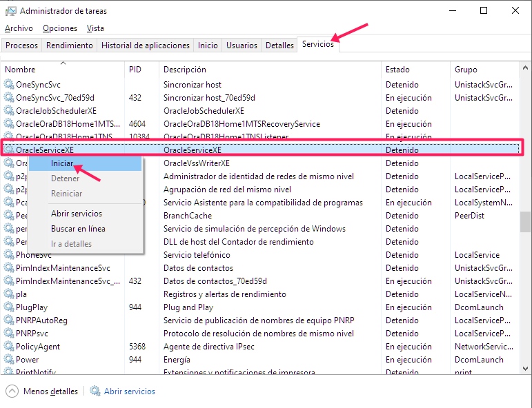Click the services icon beside Abrir servicios link
This screenshot has height=408, width=532.
coord(95,391)
